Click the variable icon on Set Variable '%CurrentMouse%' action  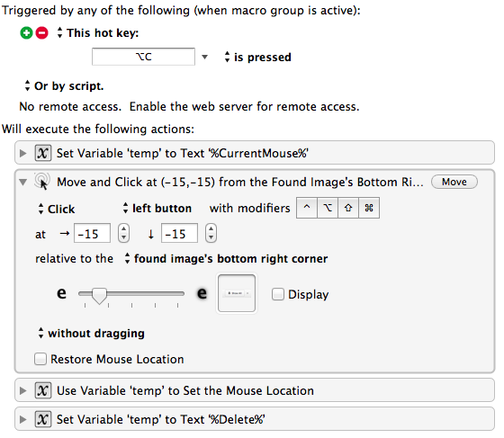coord(43,153)
